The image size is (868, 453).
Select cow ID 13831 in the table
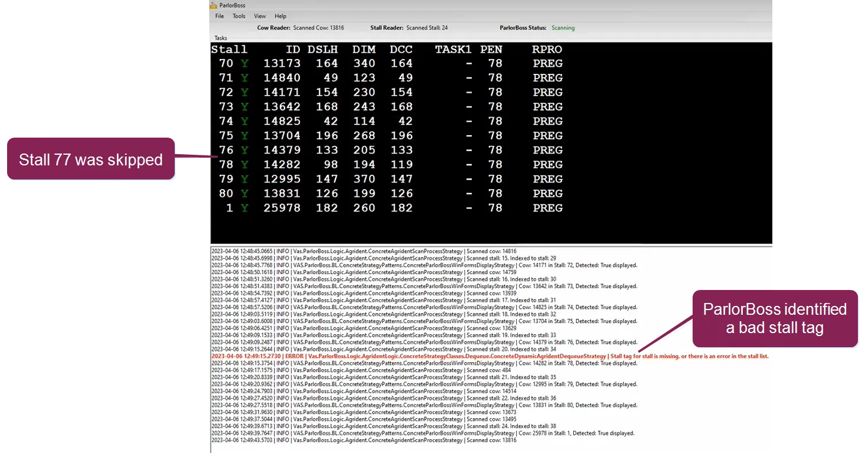(282, 194)
